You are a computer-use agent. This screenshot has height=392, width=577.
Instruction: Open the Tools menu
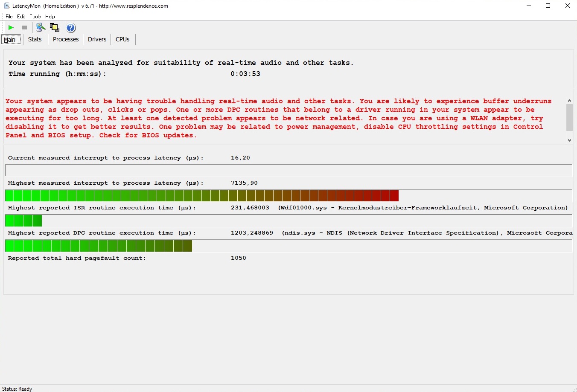(35, 17)
